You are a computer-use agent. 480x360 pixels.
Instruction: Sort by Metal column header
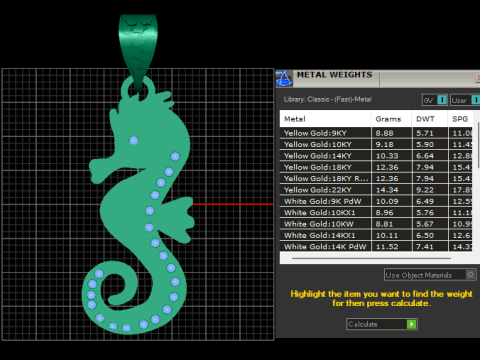(325, 119)
